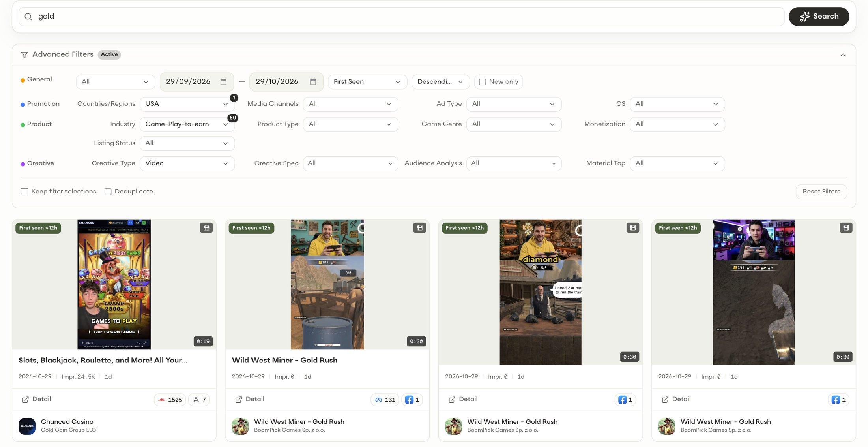Click the App Store badge showing 7
Image resolution: width=868 pixels, height=447 pixels.
coord(199,400)
